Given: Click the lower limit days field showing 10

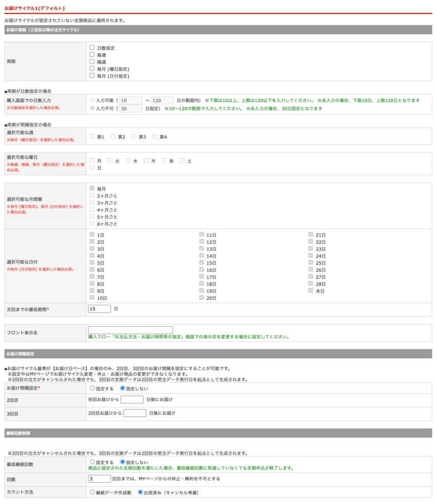Looking at the screenshot, I should coord(131,100).
